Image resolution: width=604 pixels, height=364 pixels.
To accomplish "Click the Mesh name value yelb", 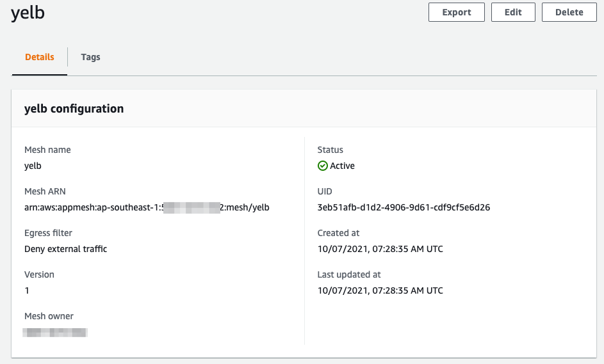I will click(33, 166).
